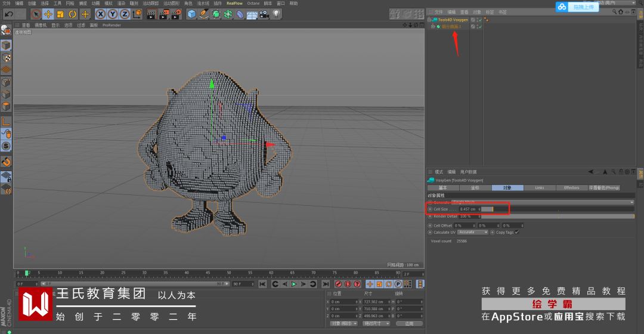
Task: Select the Move tool in the top toolbar
Action: tap(48, 14)
